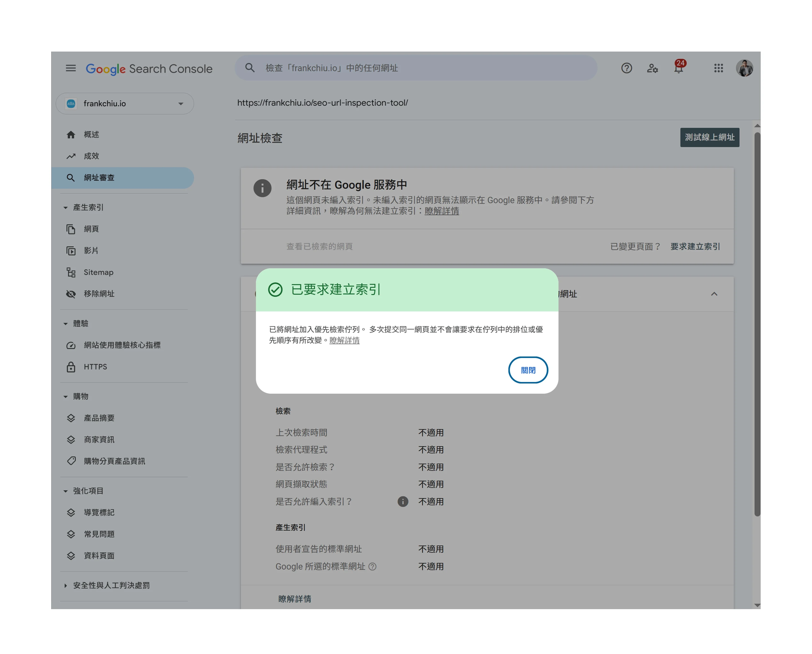Click the 關閉 button in dialog

pyautogui.click(x=528, y=370)
